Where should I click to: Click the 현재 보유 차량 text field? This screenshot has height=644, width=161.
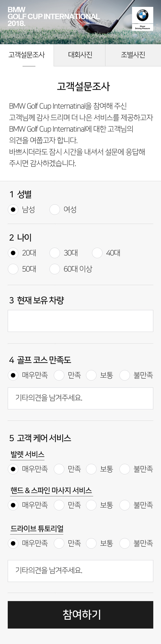tap(80, 321)
